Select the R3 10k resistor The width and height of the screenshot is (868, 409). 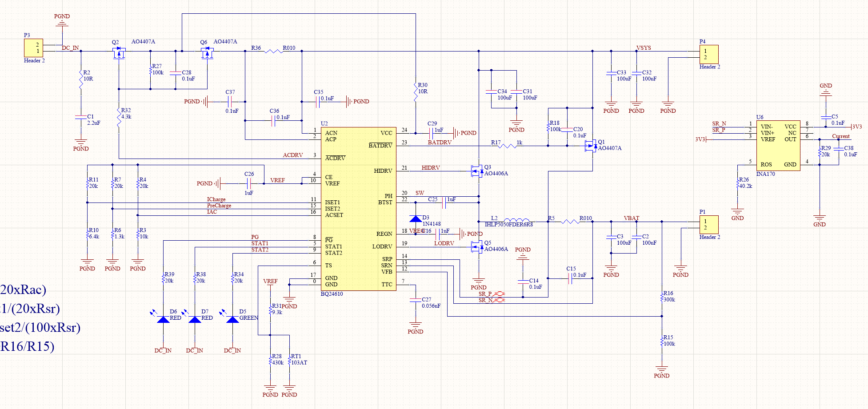coord(138,234)
